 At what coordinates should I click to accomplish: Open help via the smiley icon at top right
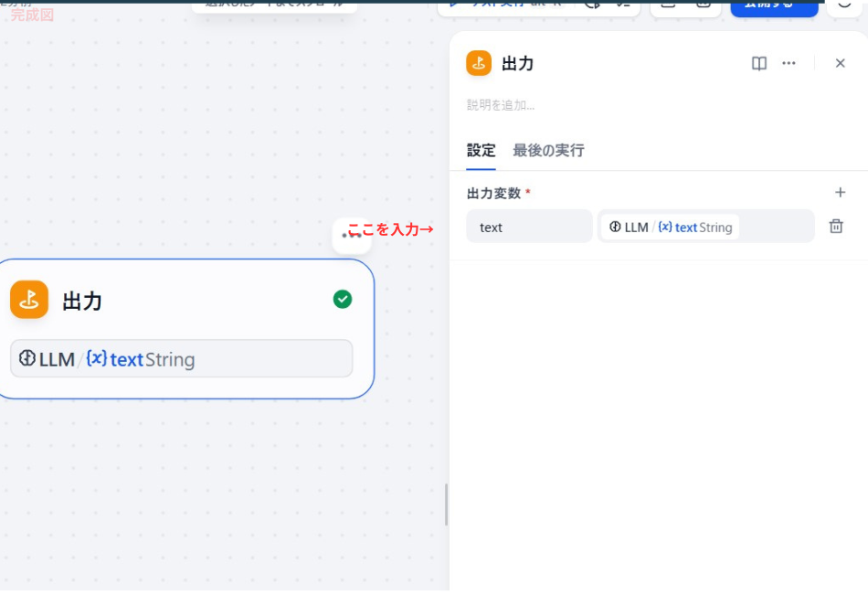coord(844,5)
